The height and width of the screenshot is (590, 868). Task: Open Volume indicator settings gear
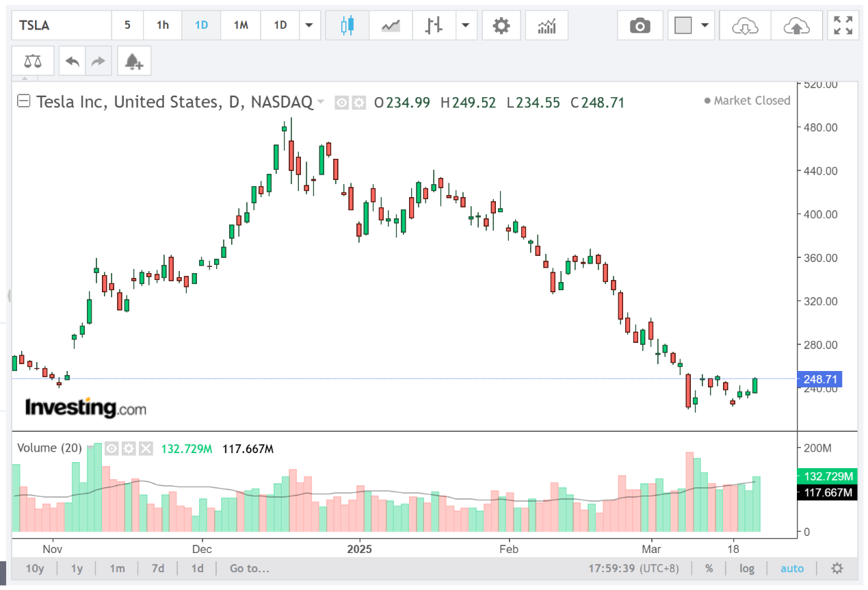(x=129, y=448)
